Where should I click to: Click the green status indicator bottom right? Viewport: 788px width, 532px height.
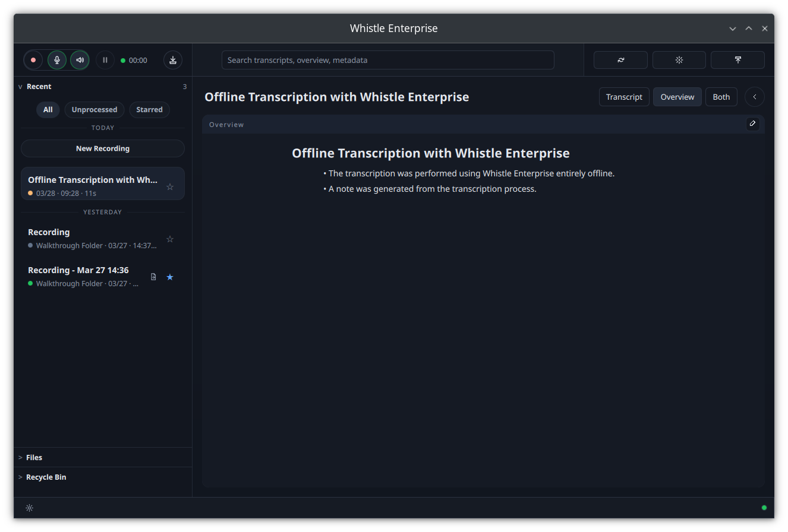tap(764, 508)
